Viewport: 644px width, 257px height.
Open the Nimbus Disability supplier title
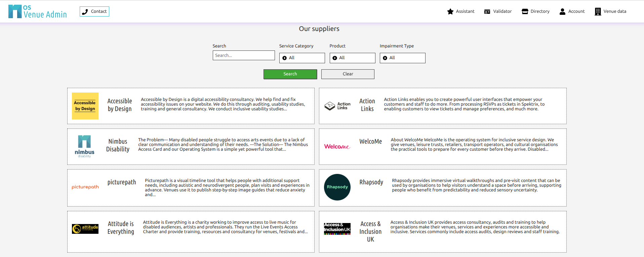(118, 145)
